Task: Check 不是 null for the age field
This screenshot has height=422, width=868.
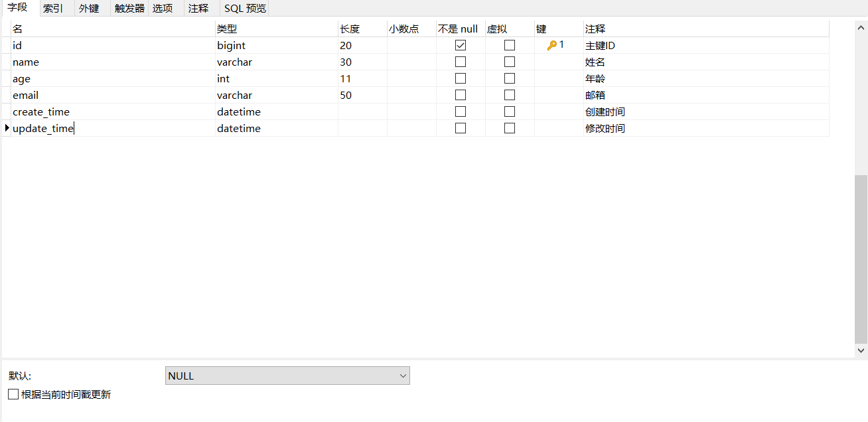Action: pos(461,78)
